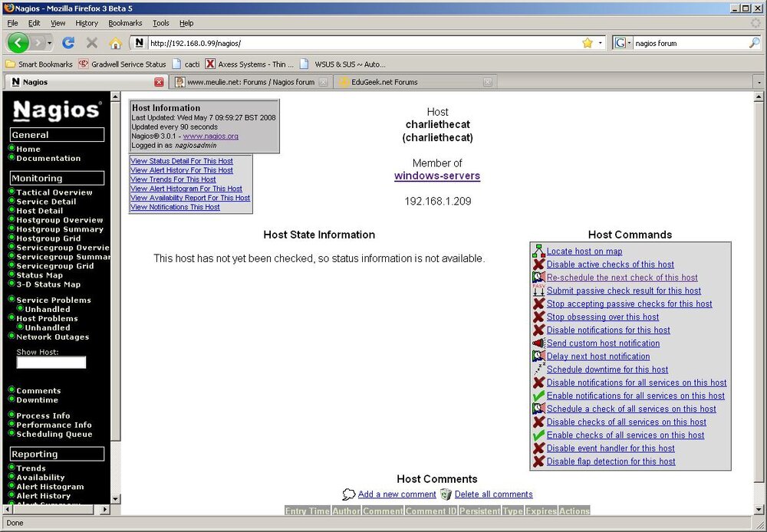Click the Delay next host notification clock icon
Screen dimensions: 767x532
(538, 356)
